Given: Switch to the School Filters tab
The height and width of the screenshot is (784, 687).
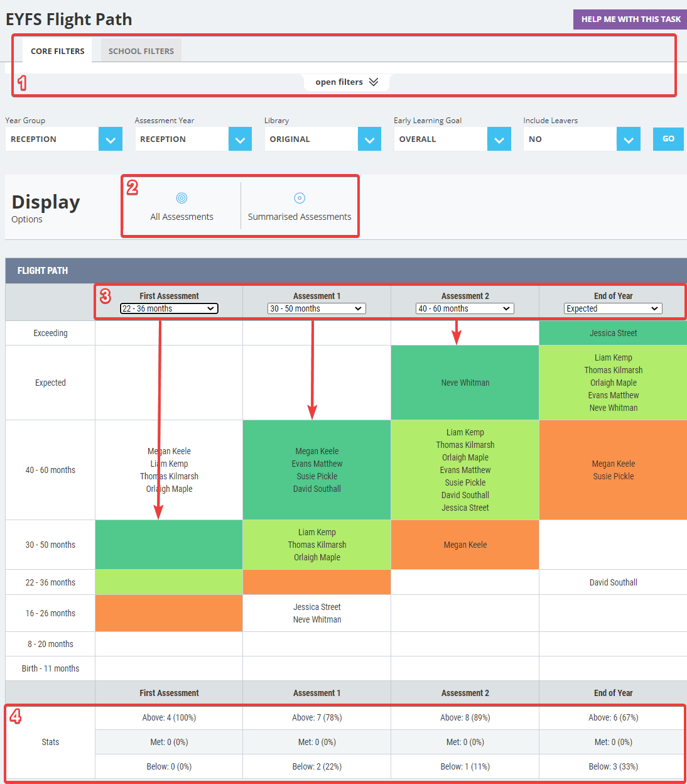Looking at the screenshot, I should coord(141,51).
